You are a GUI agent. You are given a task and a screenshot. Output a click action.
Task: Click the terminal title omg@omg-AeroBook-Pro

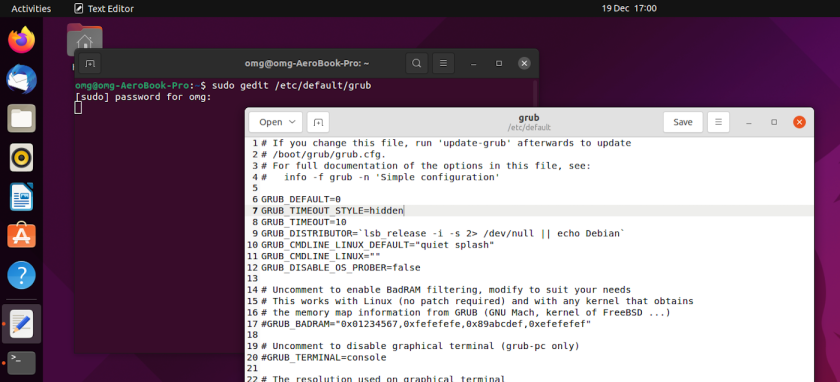point(307,64)
